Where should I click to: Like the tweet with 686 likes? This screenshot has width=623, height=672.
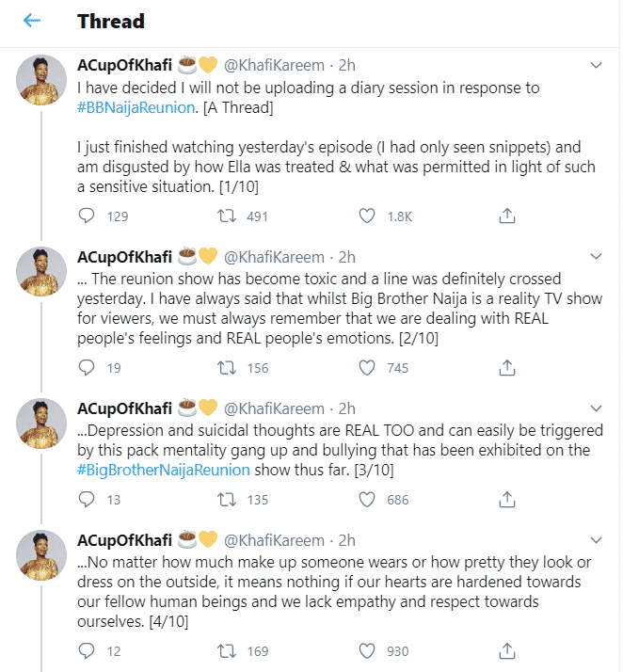368,500
